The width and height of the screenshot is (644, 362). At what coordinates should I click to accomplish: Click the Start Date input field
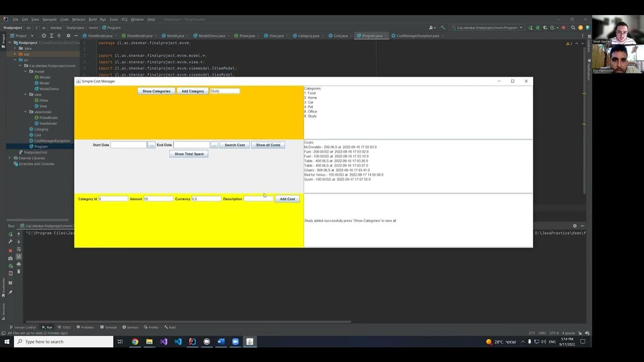coord(129,145)
